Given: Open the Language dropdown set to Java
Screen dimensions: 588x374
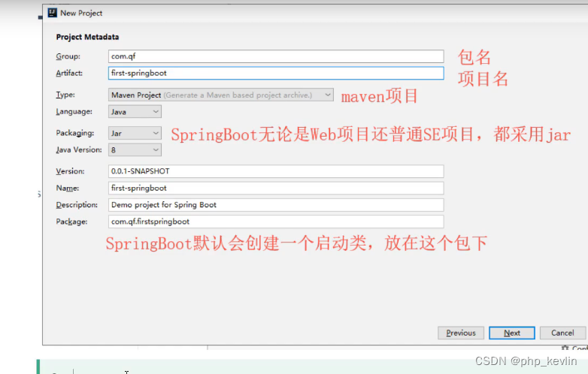Looking at the screenshot, I should pos(135,112).
